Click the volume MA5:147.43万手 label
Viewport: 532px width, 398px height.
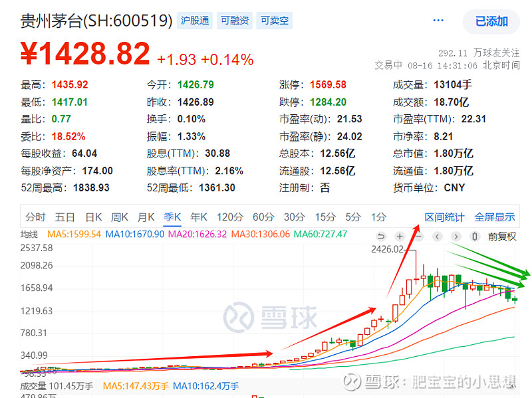pyautogui.click(x=136, y=386)
